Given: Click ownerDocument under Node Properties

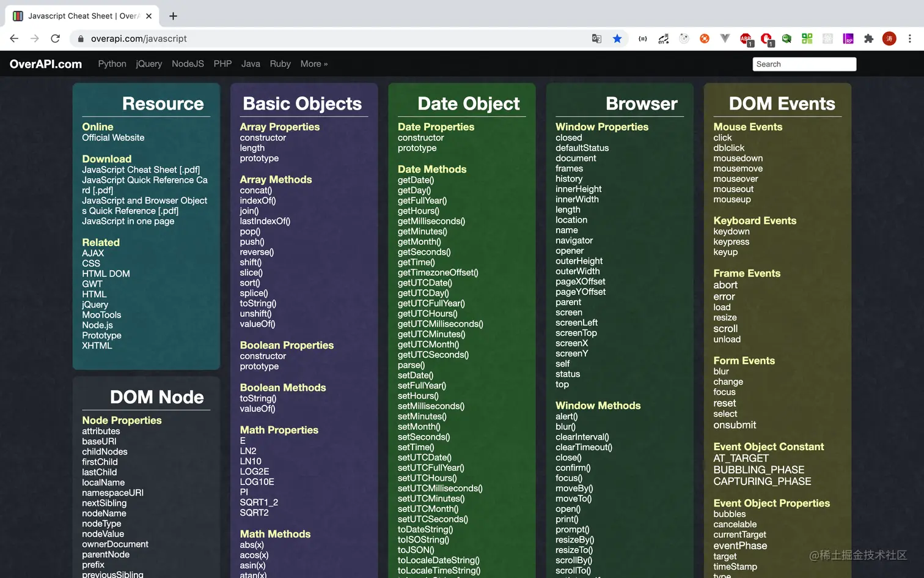Looking at the screenshot, I should tap(116, 544).
